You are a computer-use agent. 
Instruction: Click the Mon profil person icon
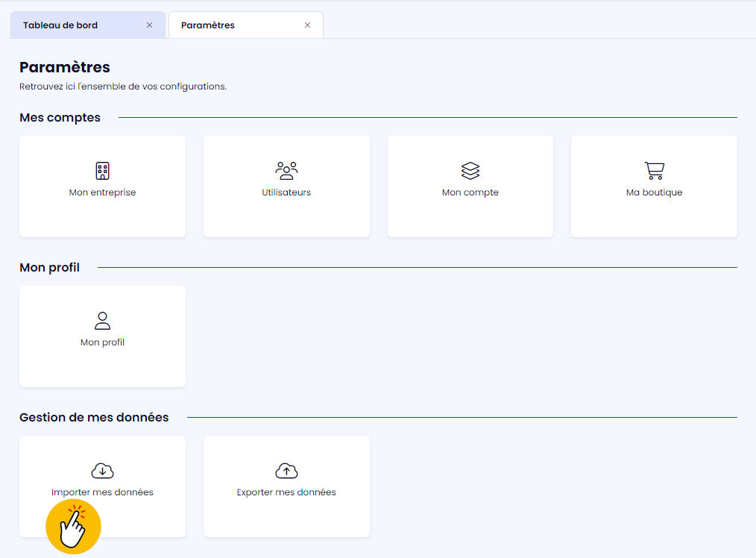point(102,321)
